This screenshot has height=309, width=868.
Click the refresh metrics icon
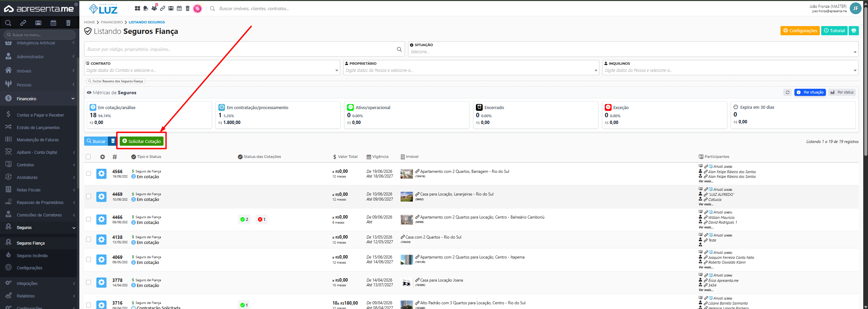[788, 92]
